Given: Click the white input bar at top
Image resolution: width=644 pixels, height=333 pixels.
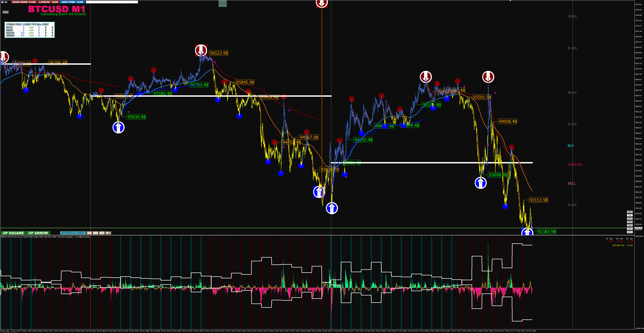Looking at the screenshot, I should (x=112, y=2).
